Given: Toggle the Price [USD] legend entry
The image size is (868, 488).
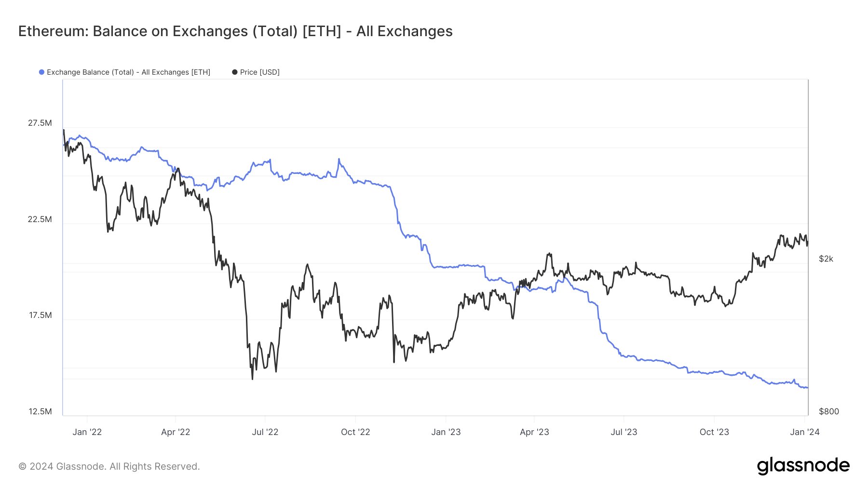Looking at the screenshot, I should tap(256, 72).
